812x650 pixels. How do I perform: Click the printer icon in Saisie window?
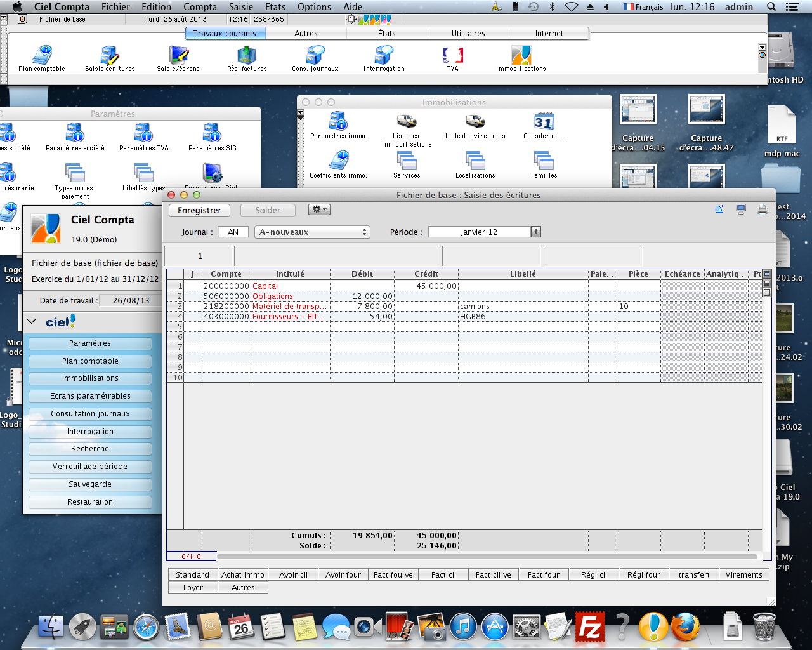762,209
